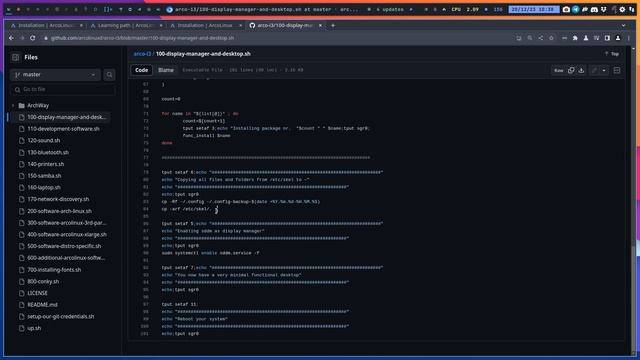The width and height of the screenshot is (640, 360).
Task: Share this page icon
Action: click(x=541, y=38)
